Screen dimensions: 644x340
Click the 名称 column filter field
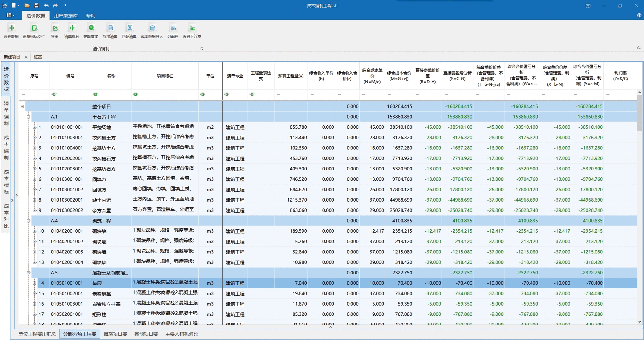point(111,94)
